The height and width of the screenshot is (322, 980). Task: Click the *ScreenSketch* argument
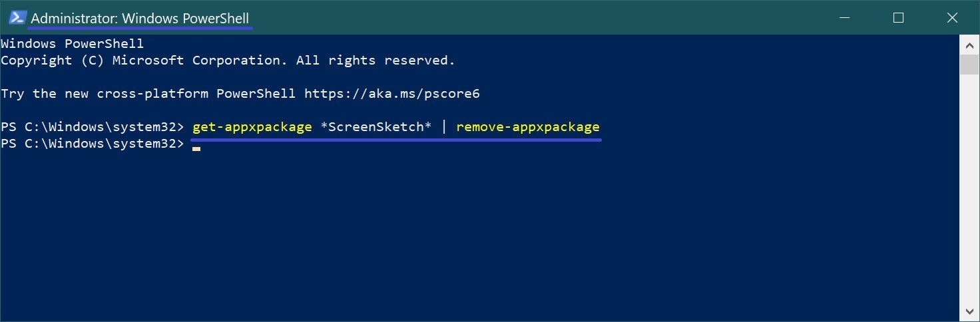376,127
